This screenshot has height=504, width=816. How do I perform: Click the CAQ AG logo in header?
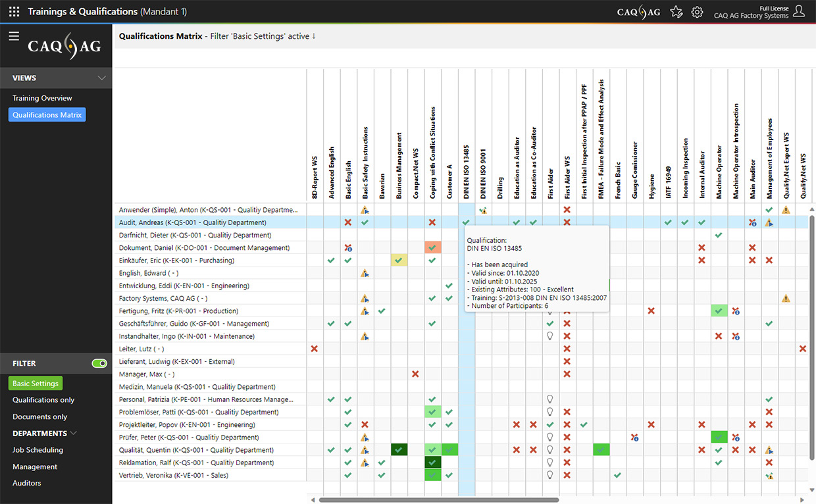point(638,12)
